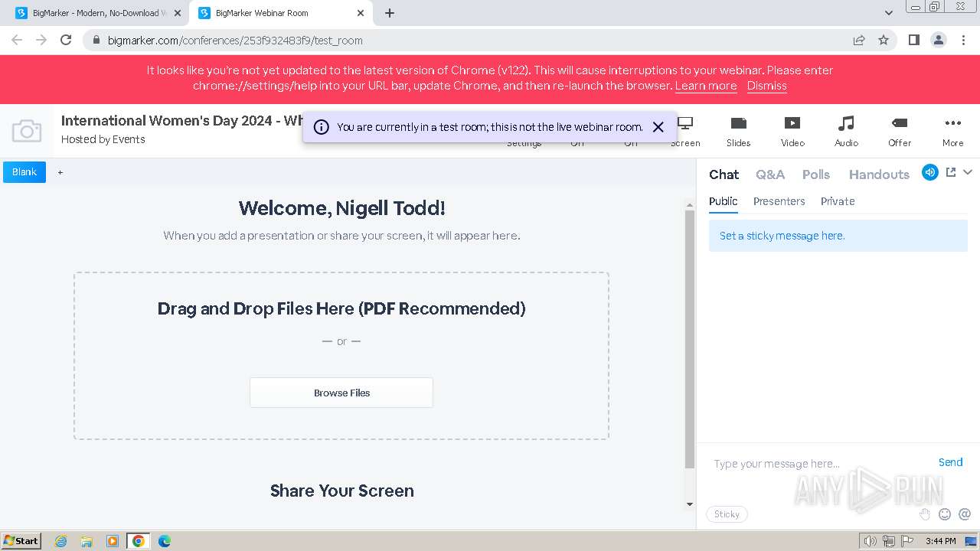The image size is (980, 551).
Task: Click the Action Center flag icon
Action: coord(906,541)
